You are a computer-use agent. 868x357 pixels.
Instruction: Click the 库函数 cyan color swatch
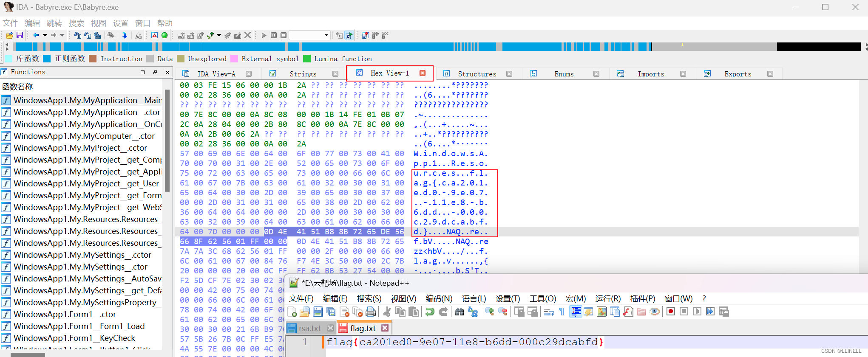coord(9,59)
